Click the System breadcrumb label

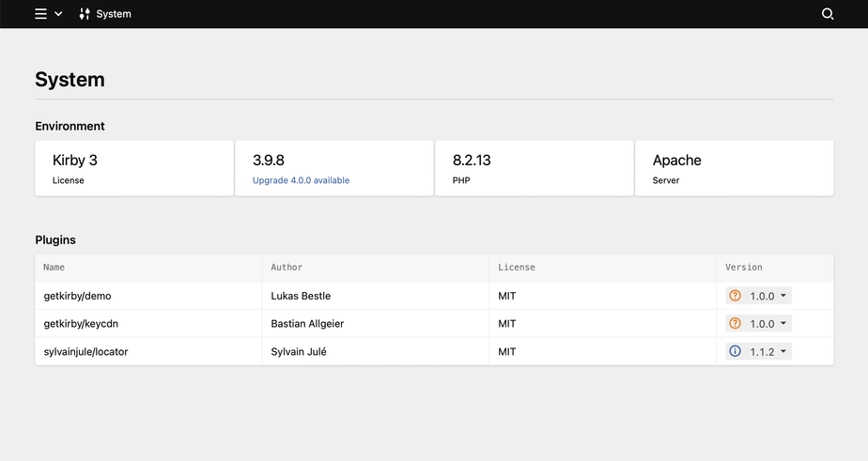[114, 14]
